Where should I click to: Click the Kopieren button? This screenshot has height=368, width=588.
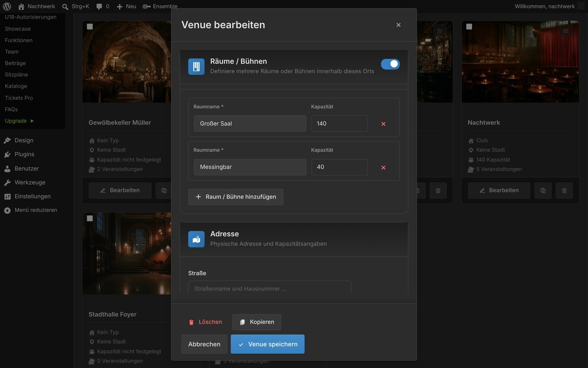pos(257,322)
